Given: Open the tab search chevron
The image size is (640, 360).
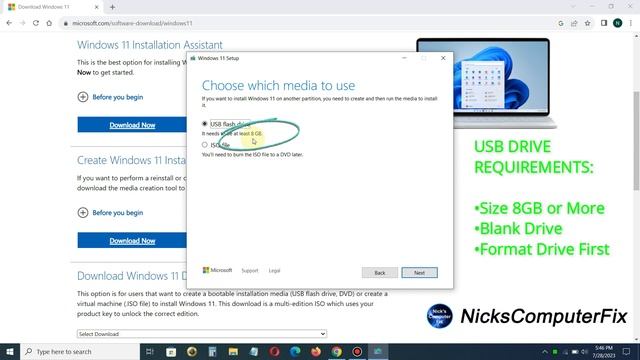Looking at the screenshot, I should 573,7.
